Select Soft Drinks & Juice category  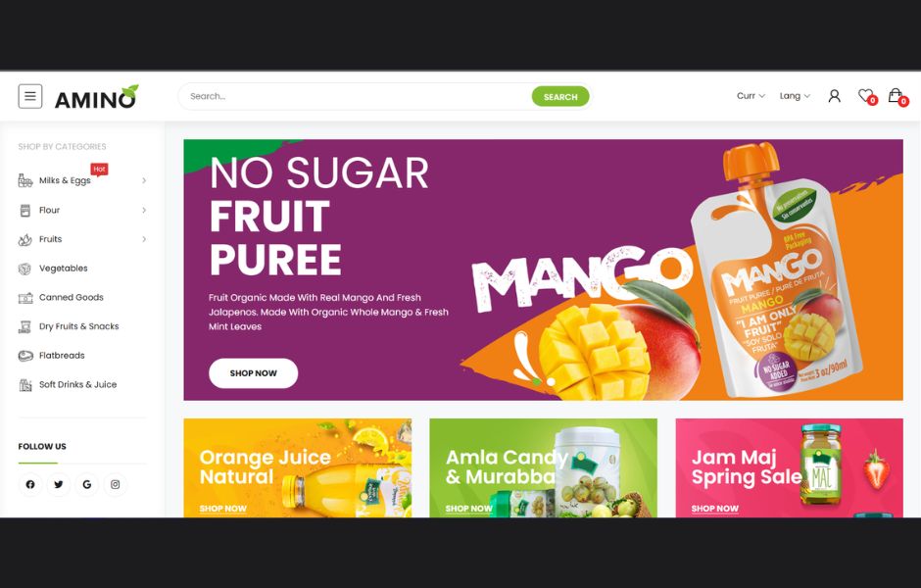tap(77, 385)
